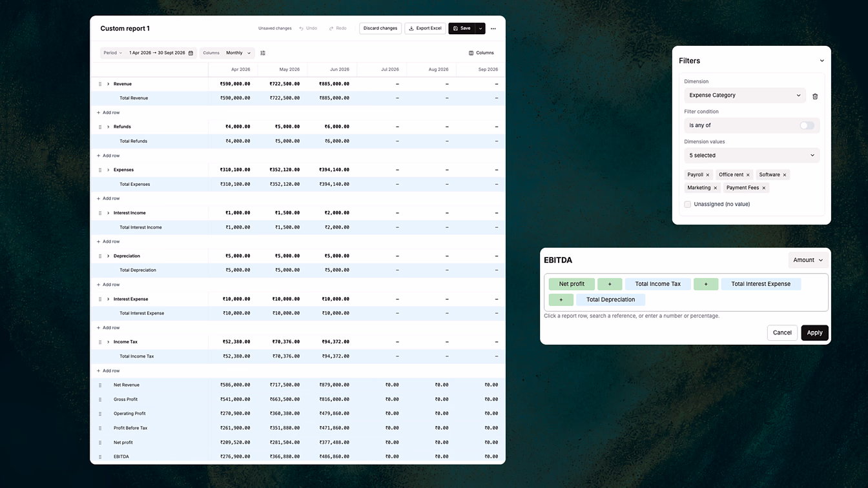Click the Apply button
Viewport: 868px width, 488px height.
click(814, 332)
